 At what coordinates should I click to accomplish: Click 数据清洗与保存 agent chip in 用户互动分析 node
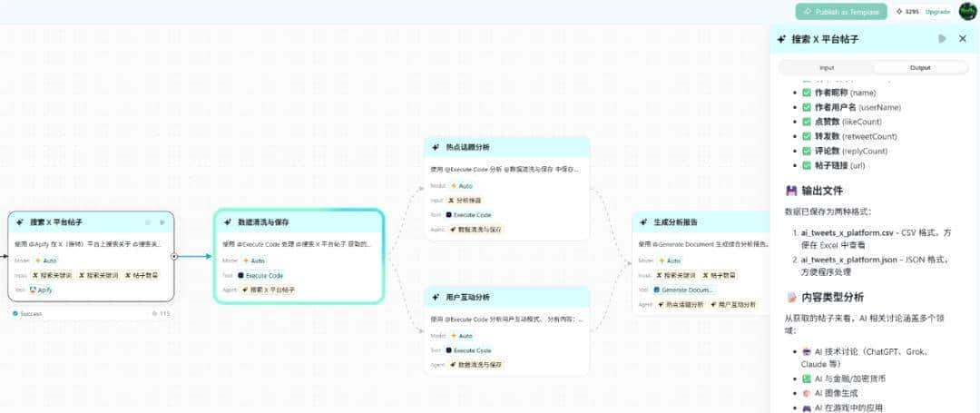click(475, 364)
